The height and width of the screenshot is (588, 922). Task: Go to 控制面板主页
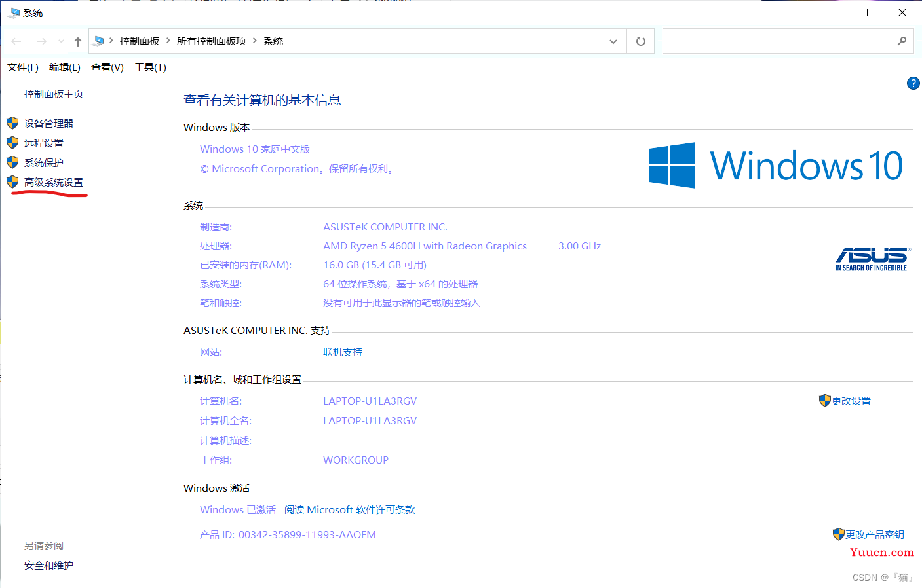pos(54,94)
